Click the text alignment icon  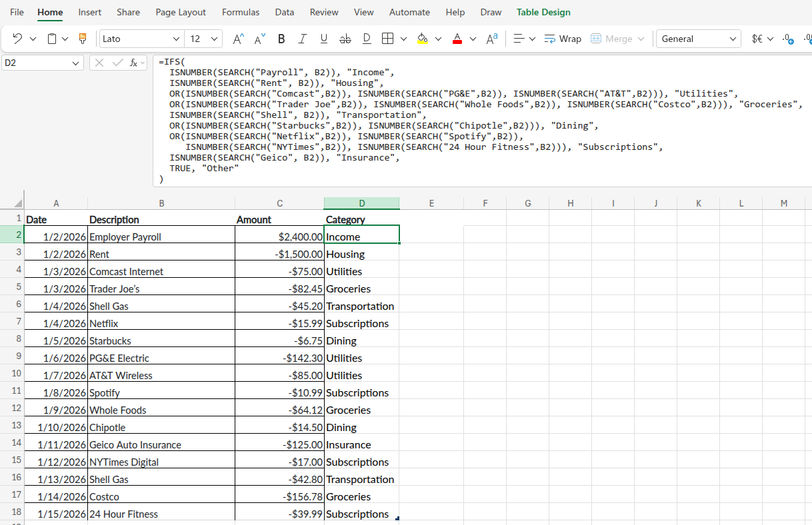tap(520, 39)
